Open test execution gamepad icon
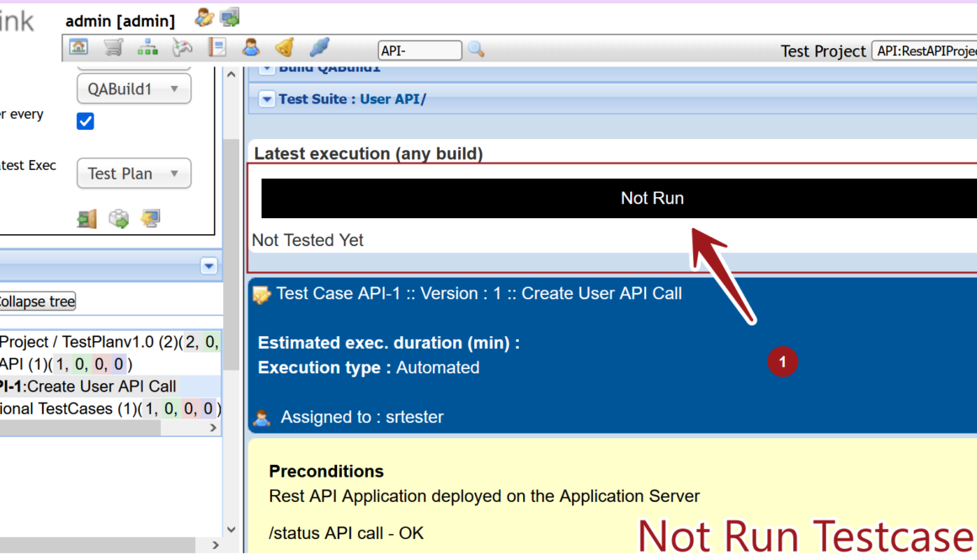 pos(182,48)
